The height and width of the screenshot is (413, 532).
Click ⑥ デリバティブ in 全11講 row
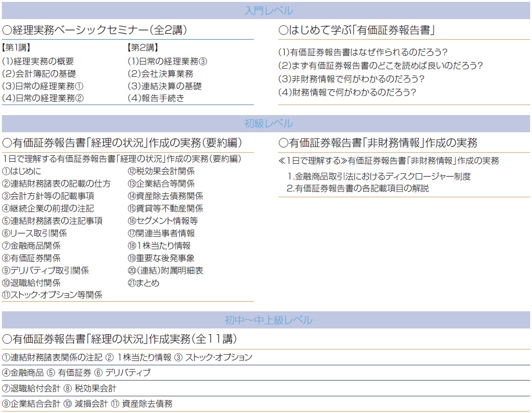click(122, 373)
